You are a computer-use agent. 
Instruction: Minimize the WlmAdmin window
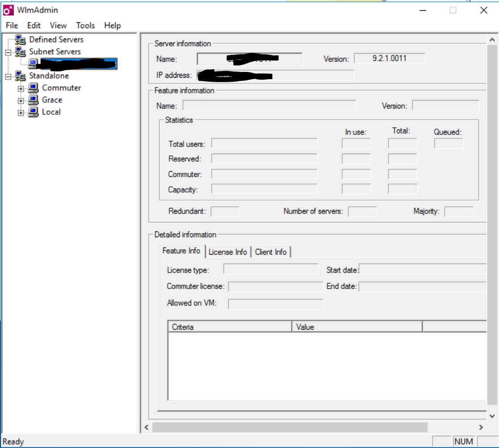pos(423,11)
